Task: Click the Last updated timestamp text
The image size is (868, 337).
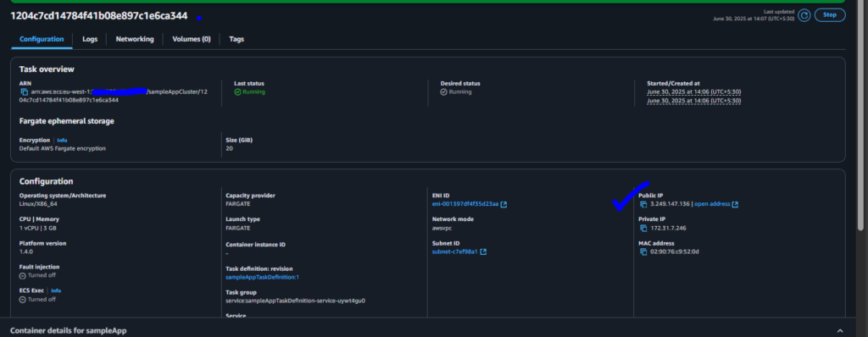Action: tap(754, 19)
